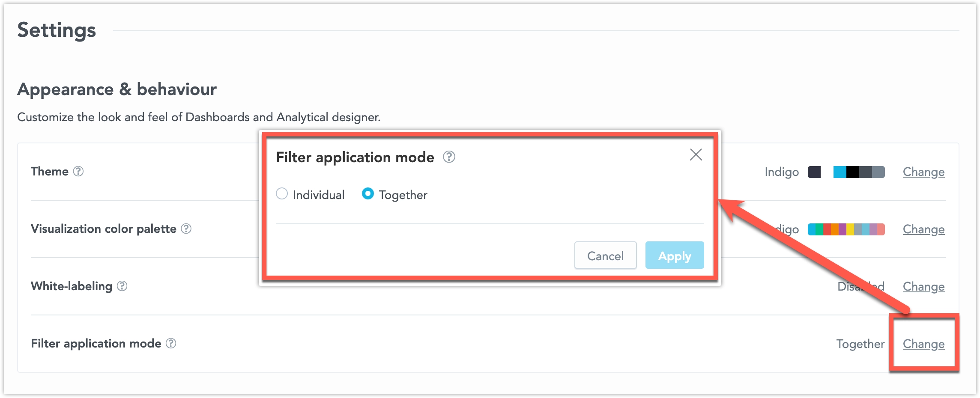Click the Visualization color palette help icon
The width and height of the screenshot is (980, 398).
pos(186,229)
